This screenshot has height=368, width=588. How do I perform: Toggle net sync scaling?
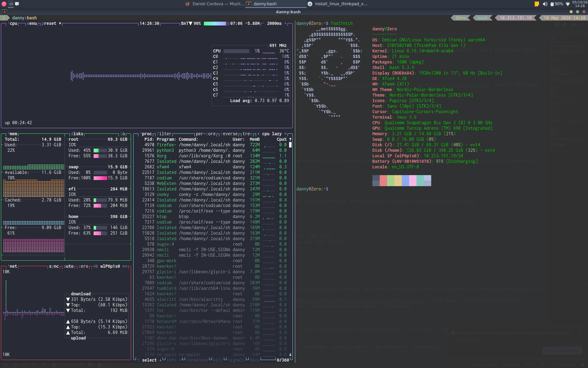(54, 266)
